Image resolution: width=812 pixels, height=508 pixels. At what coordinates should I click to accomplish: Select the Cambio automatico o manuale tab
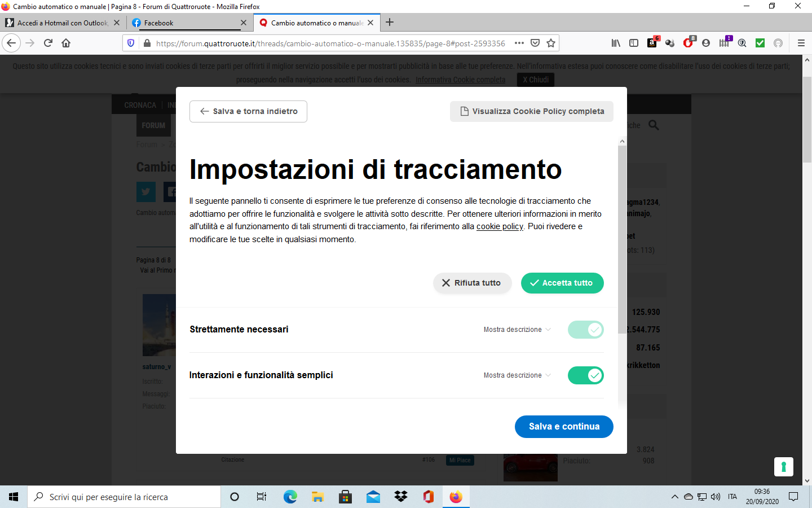tap(316, 23)
